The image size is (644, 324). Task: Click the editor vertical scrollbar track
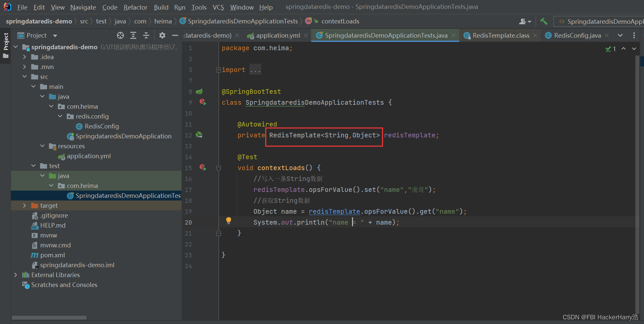point(637,185)
